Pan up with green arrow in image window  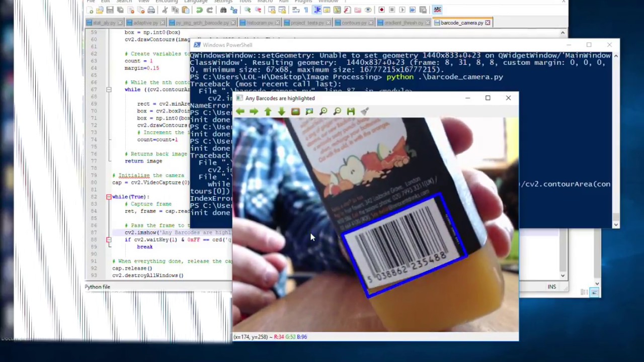point(268,111)
